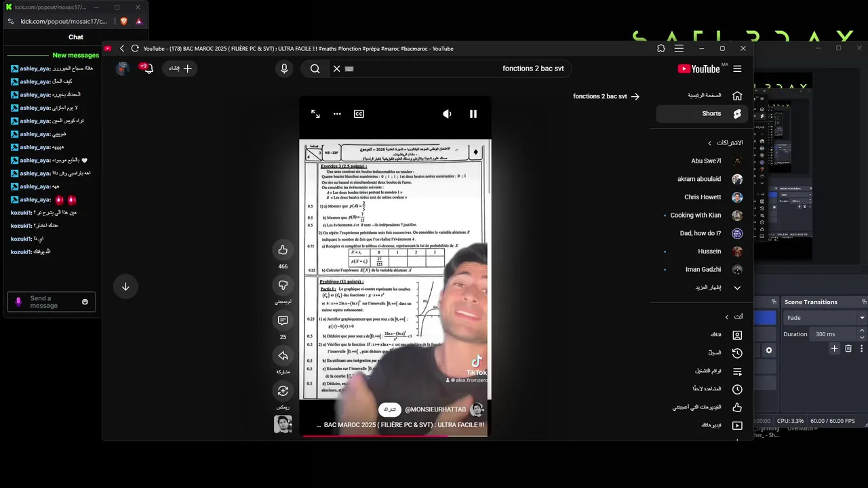Go to the next Short using down arrow
The width and height of the screenshot is (868, 488).
tap(125, 287)
